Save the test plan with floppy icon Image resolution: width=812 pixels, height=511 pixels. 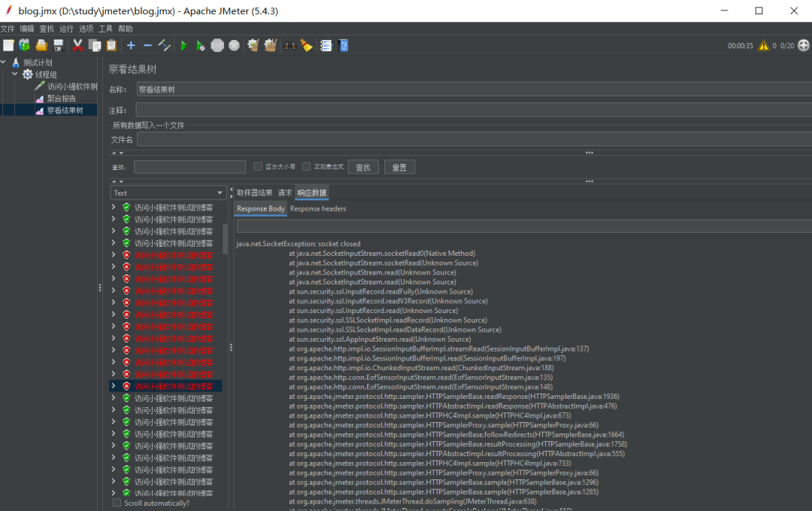coord(58,46)
